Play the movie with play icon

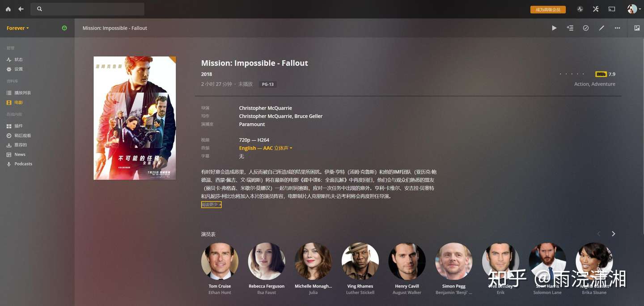click(554, 28)
